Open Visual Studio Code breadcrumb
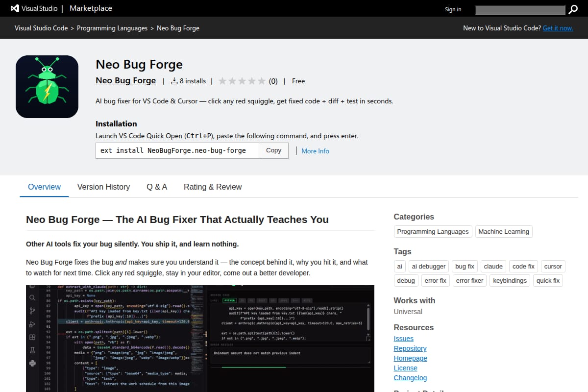The height and width of the screenshot is (392, 588). 41,28
